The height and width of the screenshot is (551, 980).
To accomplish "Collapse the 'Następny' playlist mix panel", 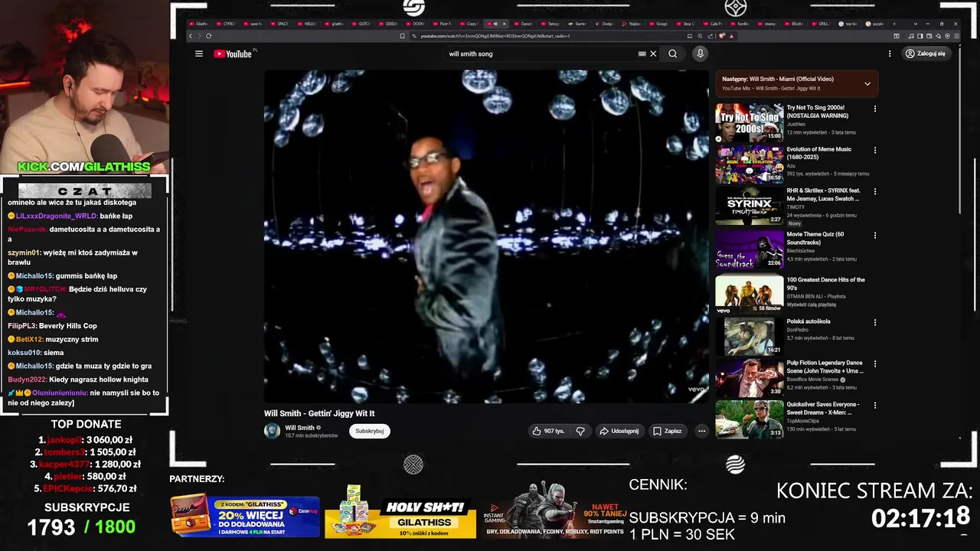I will (867, 83).
